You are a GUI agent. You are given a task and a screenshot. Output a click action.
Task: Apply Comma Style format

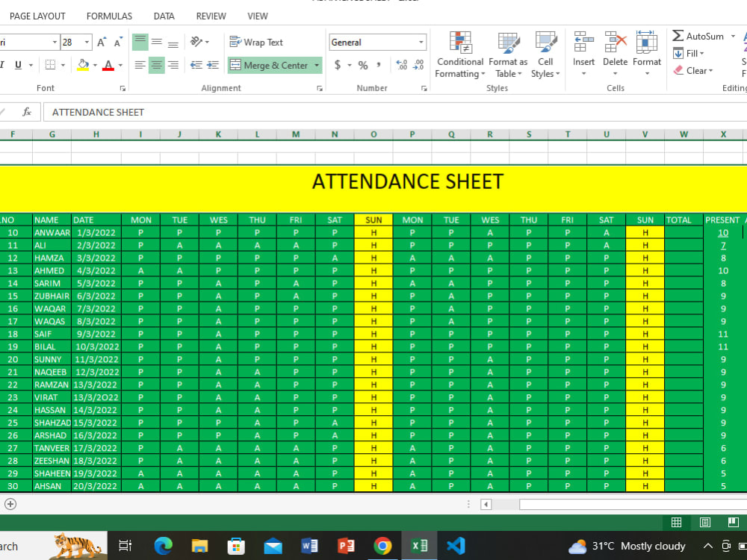[379, 65]
